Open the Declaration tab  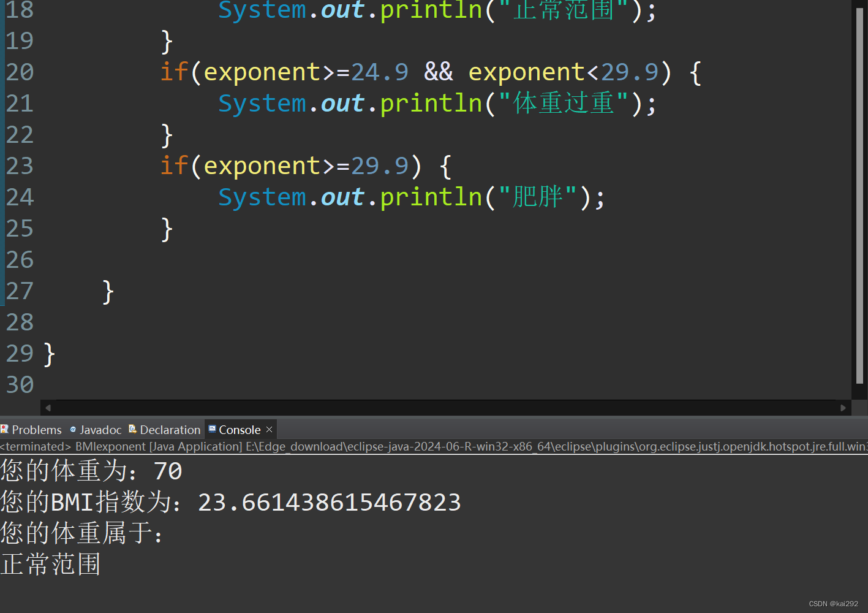(x=165, y=430)
